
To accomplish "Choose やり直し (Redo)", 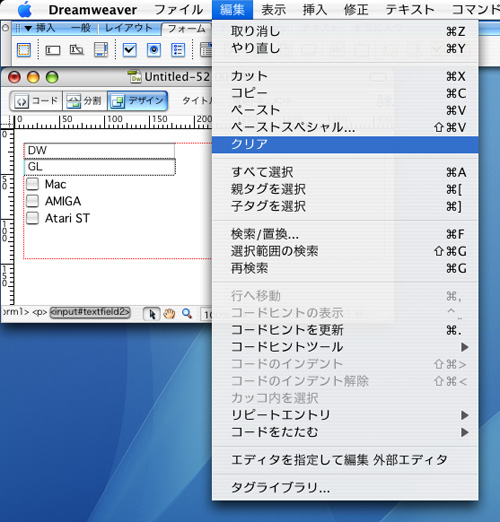I will (345, 49).
